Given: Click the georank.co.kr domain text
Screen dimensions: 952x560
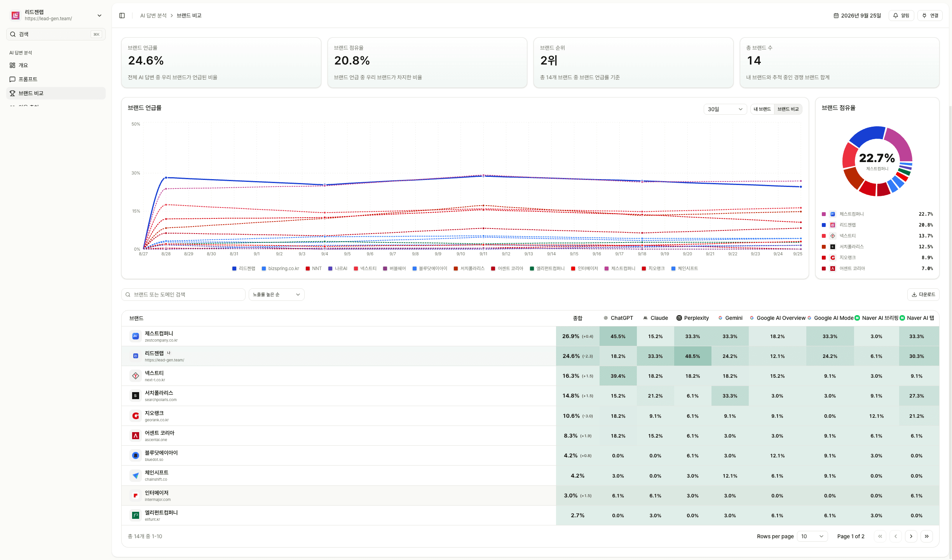Looking at the screenshot, I should [x=157, y=420].
